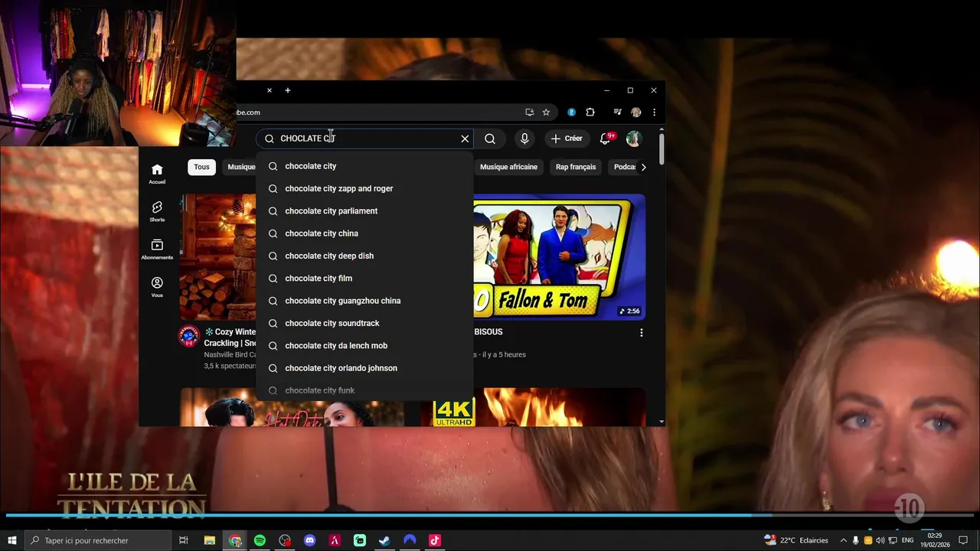Choose suggestion "chocolate city parliament"
Viewport: 980px width, 551px height.
[364, 211]
